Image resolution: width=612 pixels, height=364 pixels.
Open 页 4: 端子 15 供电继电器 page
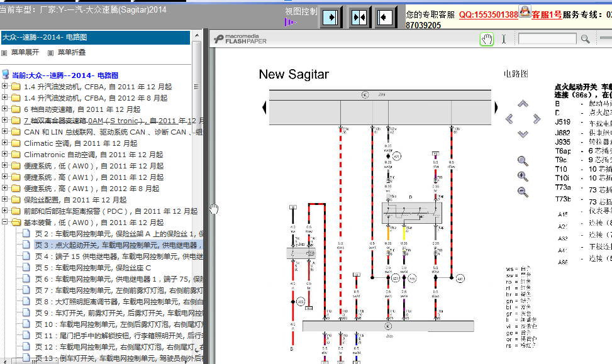[119, 256]
